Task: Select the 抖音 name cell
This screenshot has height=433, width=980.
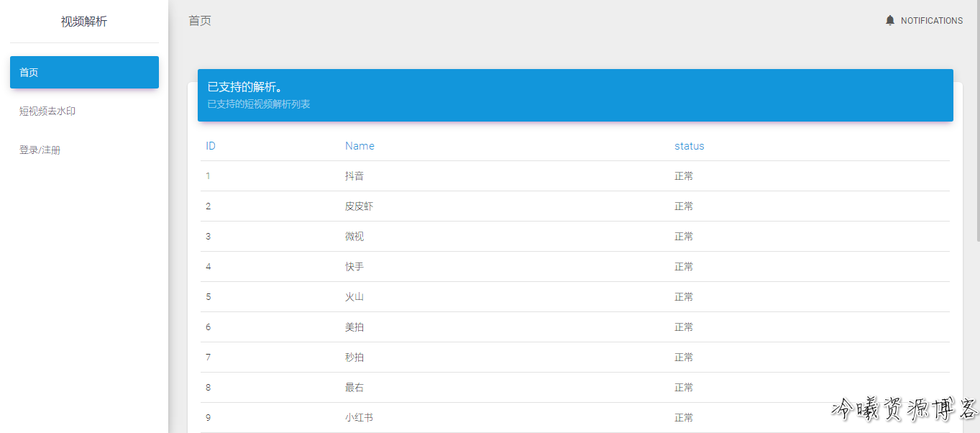Action: [x=354, y=176]
